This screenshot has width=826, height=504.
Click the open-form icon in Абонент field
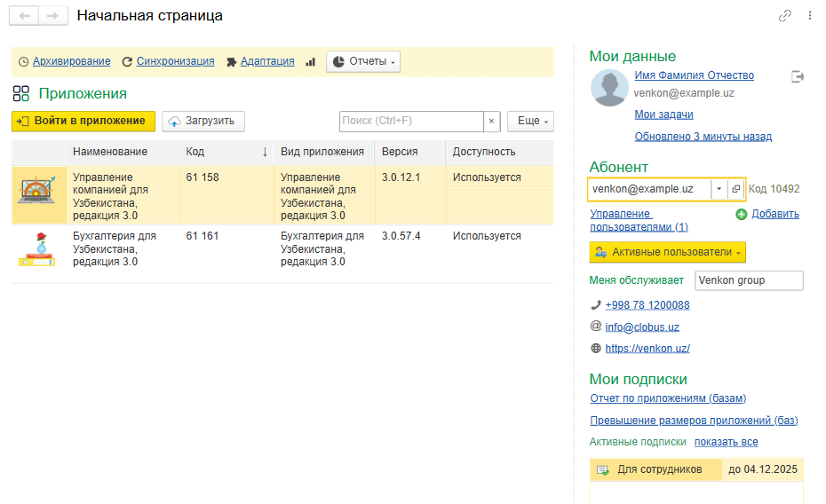pyautogui.click(x=735, y=189)
